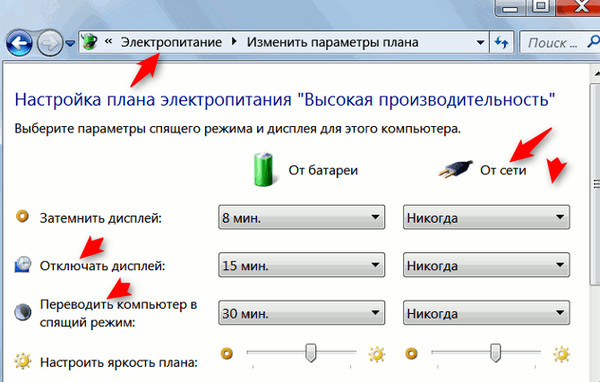
Task: Click the greyed Forward navigation arrow
Action: click(50, 43)
